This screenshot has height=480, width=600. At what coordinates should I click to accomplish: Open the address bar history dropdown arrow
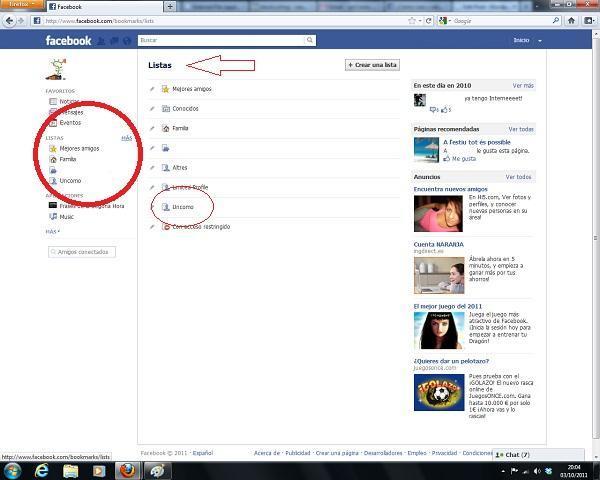point(420,21)
